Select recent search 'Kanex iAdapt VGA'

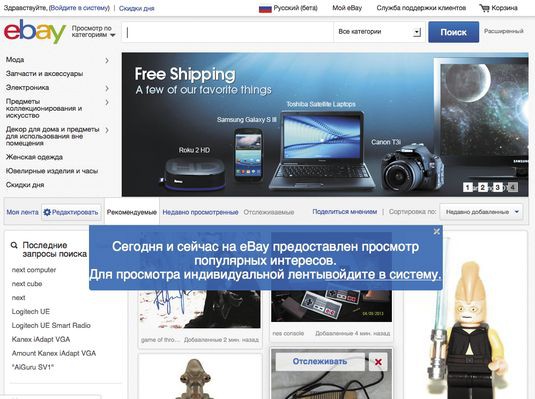tap(41, 340)
